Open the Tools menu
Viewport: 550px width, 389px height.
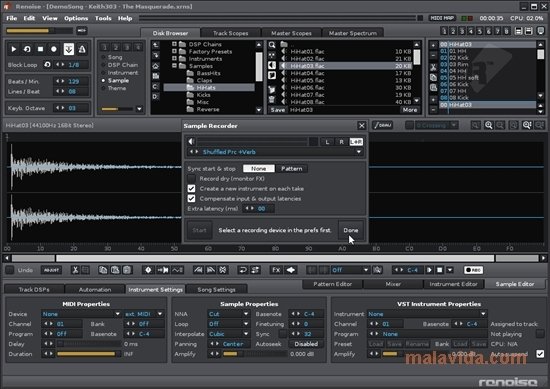(103, 18)
